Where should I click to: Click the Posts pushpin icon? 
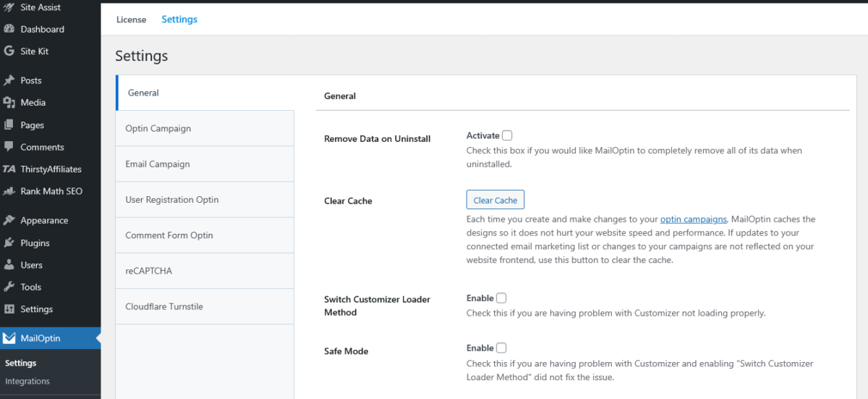9,80
